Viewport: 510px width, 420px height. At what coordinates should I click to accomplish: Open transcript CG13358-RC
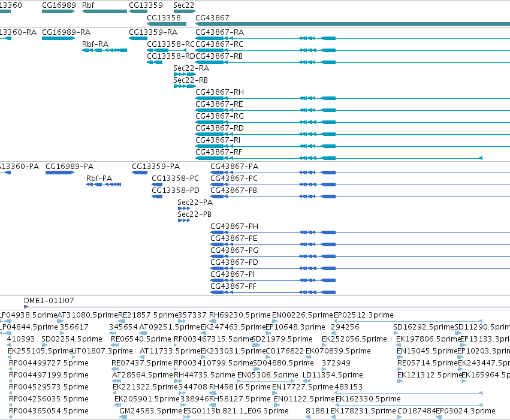[171, 44]
